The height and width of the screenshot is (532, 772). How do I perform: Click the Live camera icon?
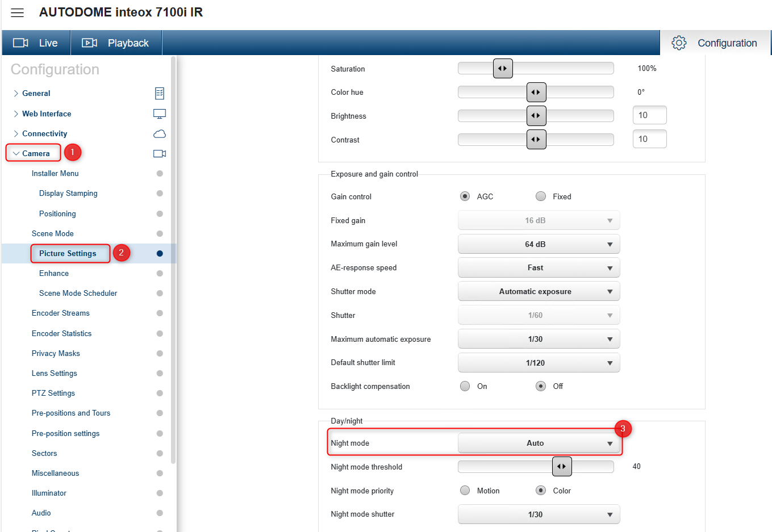(x=21, y=43)
